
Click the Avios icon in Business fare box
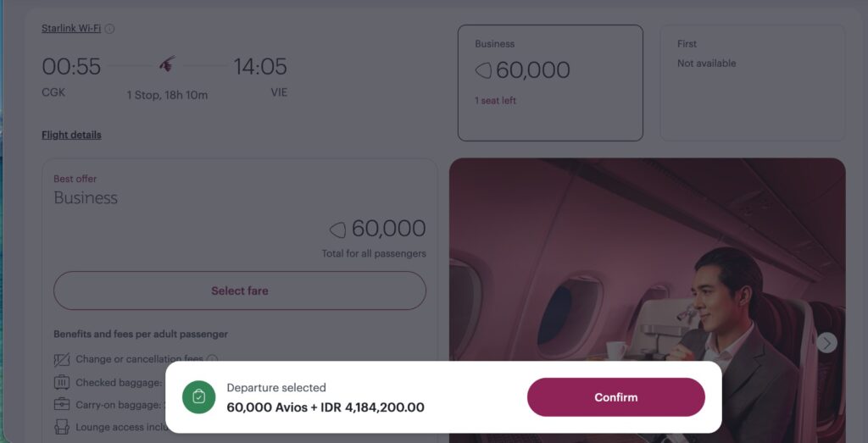[x=483, y=71]
